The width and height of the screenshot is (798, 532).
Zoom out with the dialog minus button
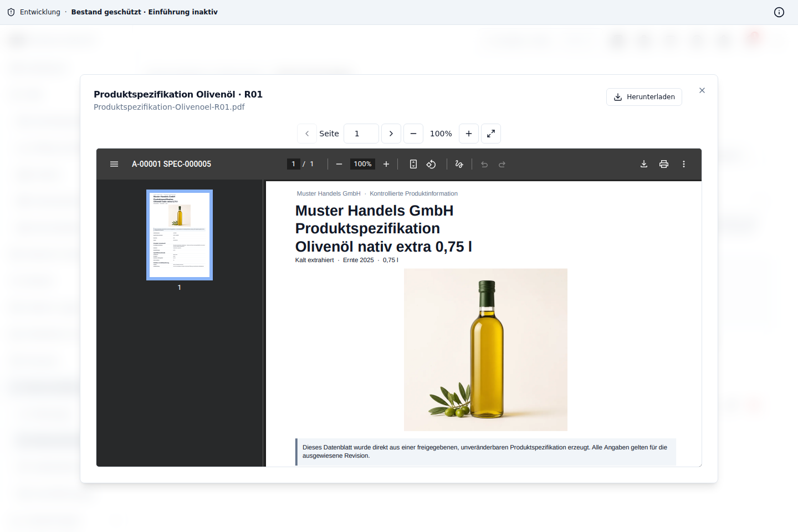click(x=413, y=134)
